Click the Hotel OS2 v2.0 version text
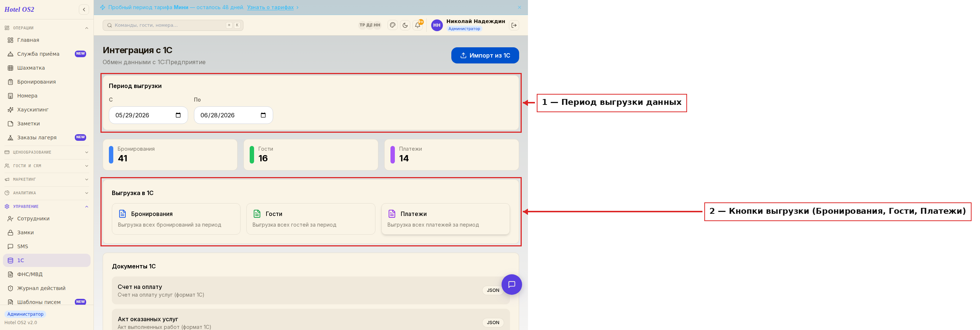This screenshot has height=330, width=980. pyautogui.click(x=21, y=322)
